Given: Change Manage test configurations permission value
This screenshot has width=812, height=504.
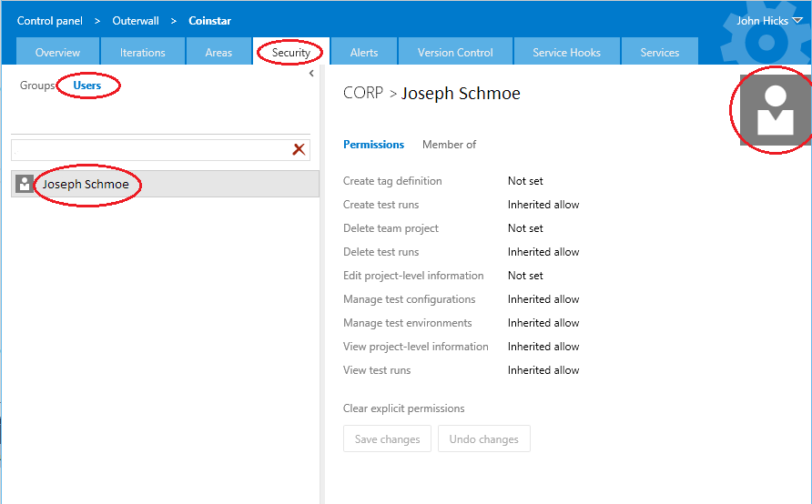Looking at the screenshot, I should click(543, 299).
